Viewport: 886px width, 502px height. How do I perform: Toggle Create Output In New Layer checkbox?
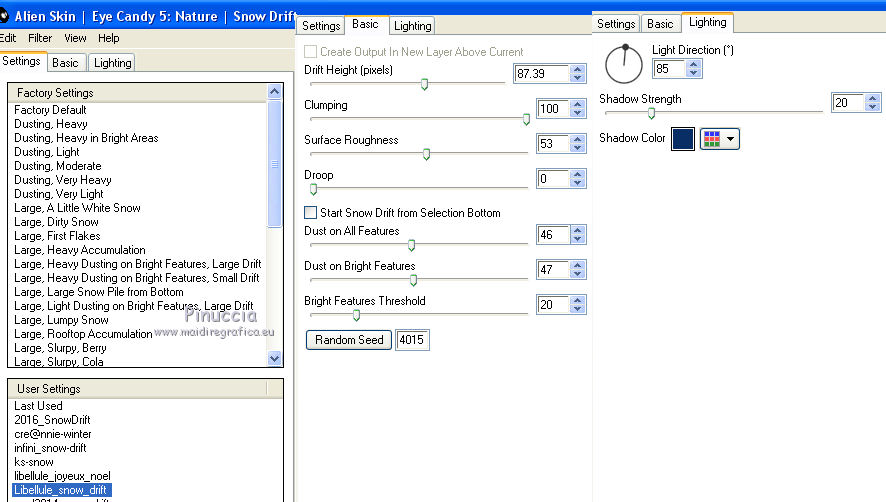click(x=310, y=51)
